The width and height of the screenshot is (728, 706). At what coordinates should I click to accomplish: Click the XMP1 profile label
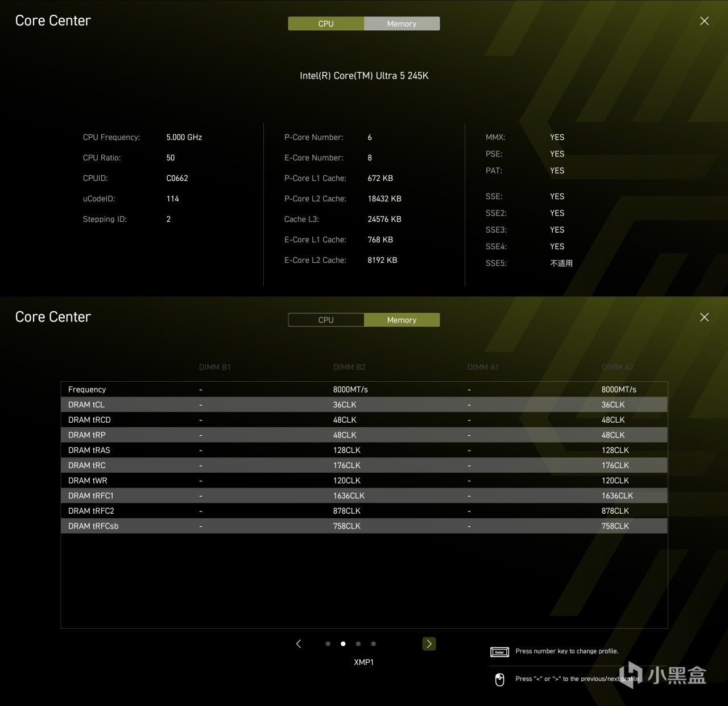[364, 662]
